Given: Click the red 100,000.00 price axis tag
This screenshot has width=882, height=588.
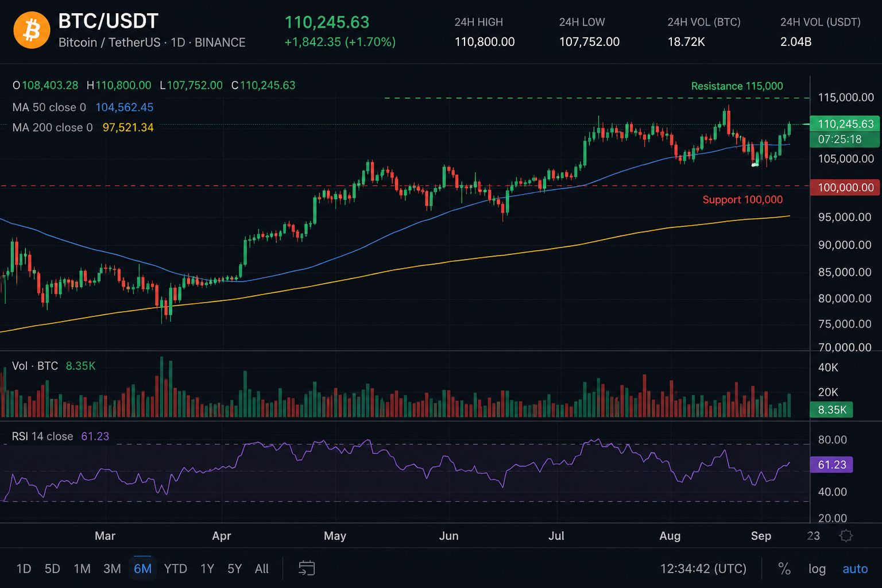Looking at the screenshot, I should point(845,187).
